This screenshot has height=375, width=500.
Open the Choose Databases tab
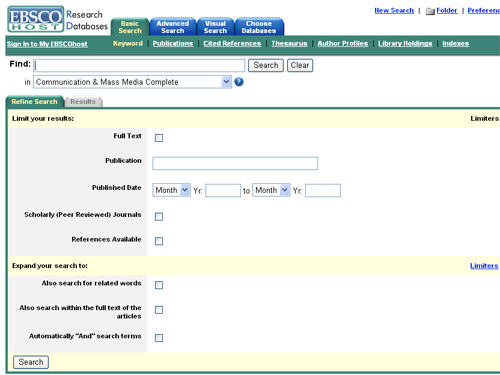coord(259,27)
